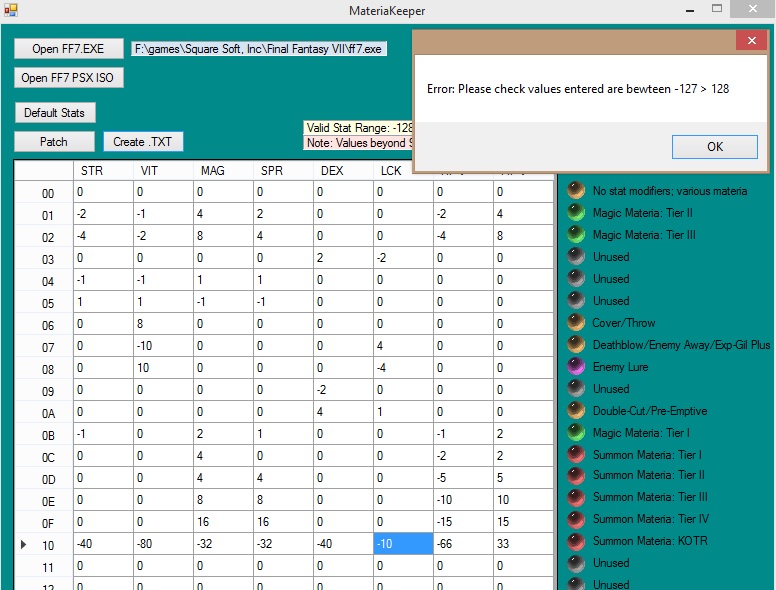Click the 'Valid Stat Range' label
This screenshot has width=776, height=590.
click(358, 128)
